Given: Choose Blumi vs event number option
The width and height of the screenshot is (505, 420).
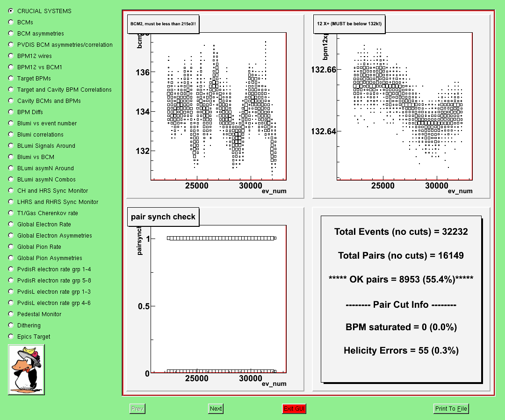Looking at the screenshot, I should 11,123.
